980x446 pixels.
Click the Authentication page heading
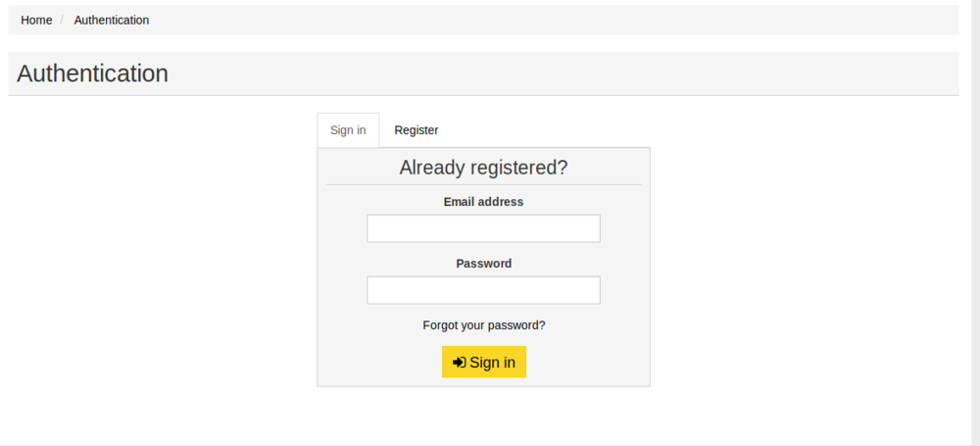pos(92,74)
